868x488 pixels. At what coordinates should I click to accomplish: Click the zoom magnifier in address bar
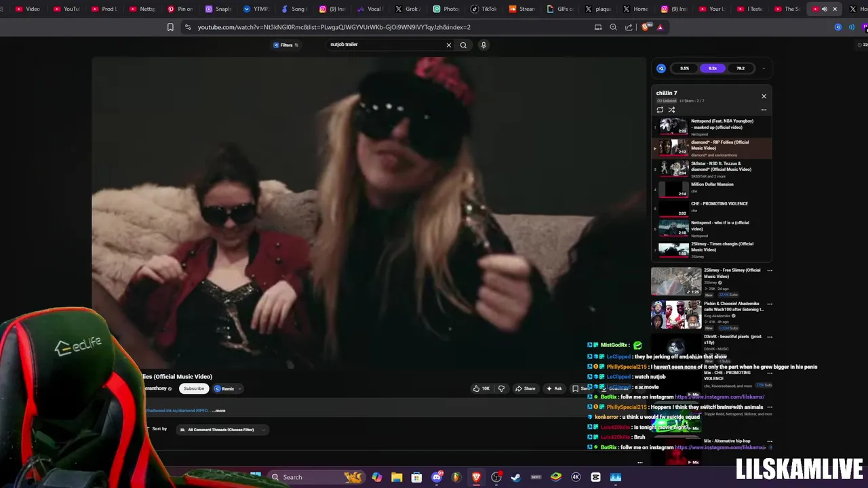tap(613, 27)
